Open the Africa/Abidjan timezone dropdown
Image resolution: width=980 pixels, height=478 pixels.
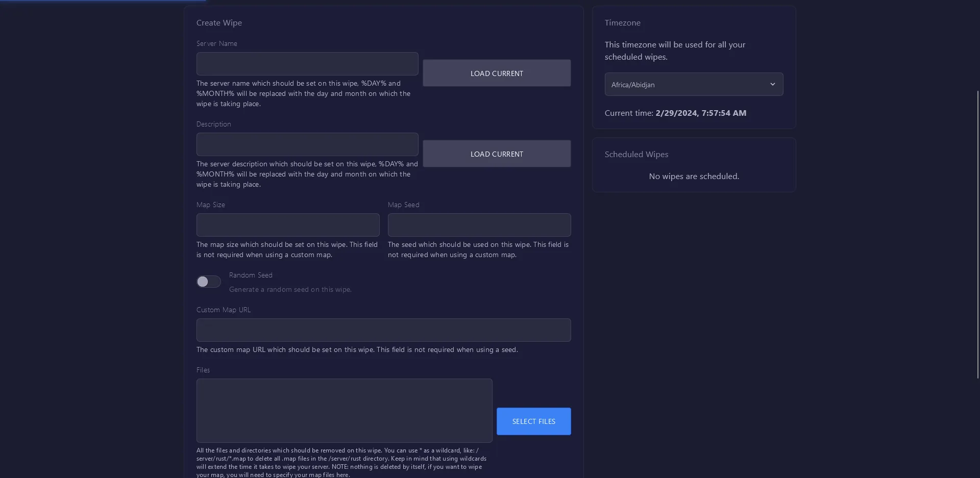tap(693, 84)
